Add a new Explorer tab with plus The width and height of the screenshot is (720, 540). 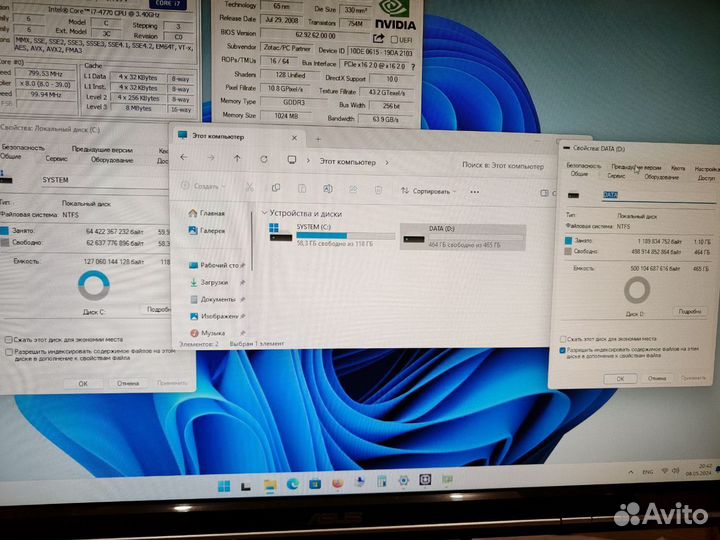coord(318,139)
